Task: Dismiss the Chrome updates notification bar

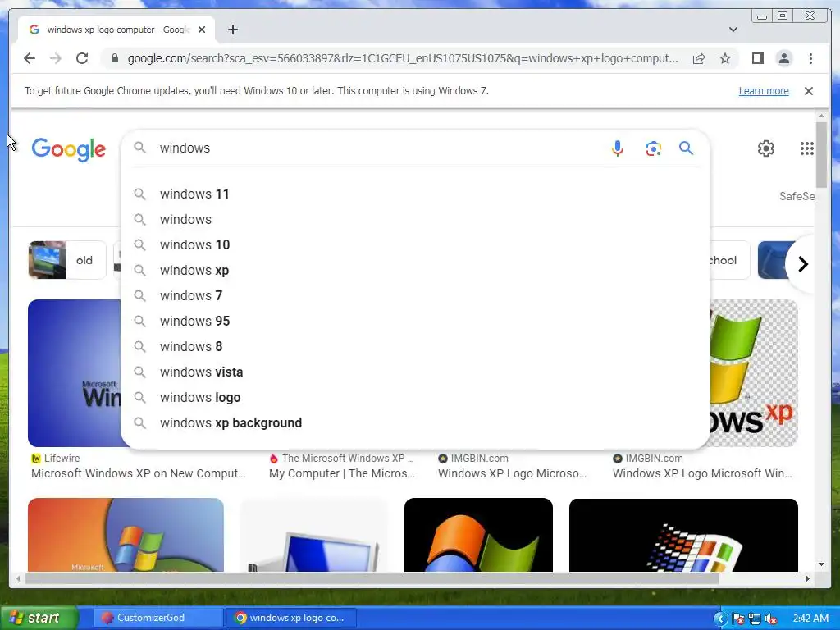Action: pos(808,91)
